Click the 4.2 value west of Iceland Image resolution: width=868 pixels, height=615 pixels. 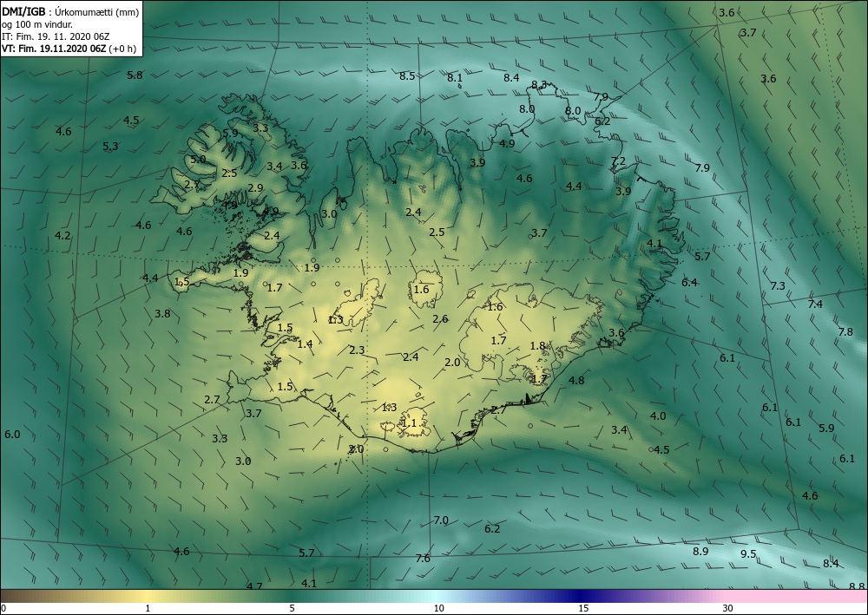point(62,236)
